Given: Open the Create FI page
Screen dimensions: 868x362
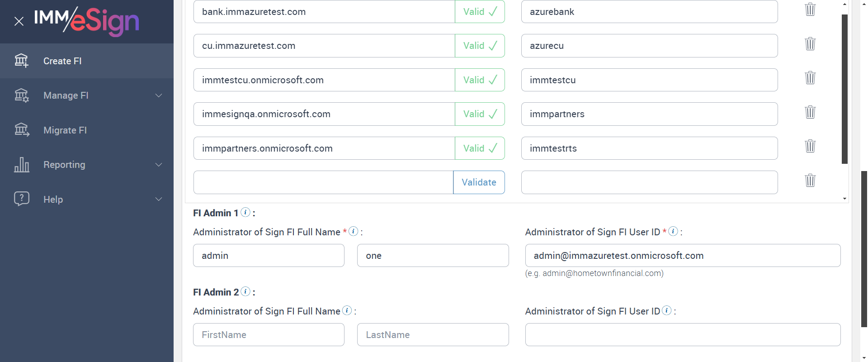Looking at the screenshot, I should coord(62,61).
